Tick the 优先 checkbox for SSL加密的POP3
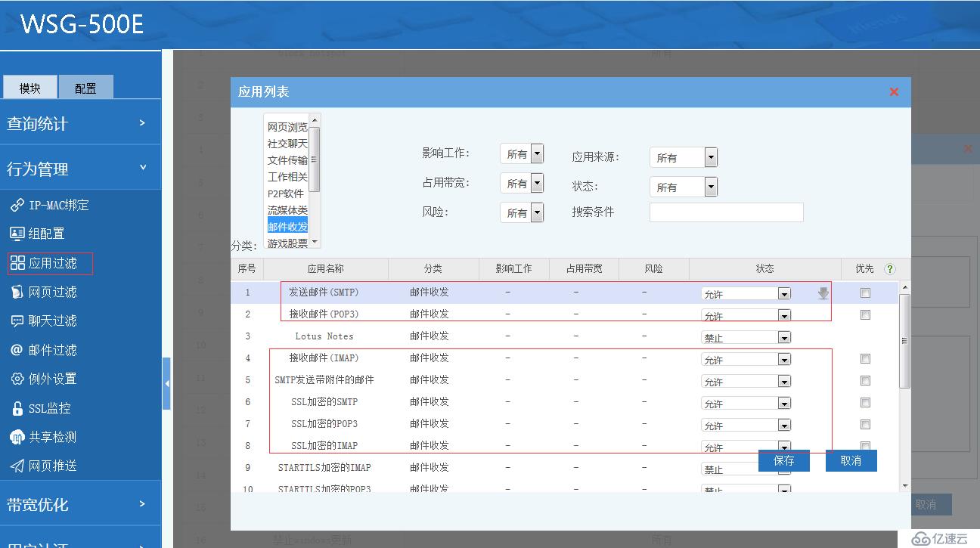Viewport: 980px width, 548px height. (x=866, y=425)
